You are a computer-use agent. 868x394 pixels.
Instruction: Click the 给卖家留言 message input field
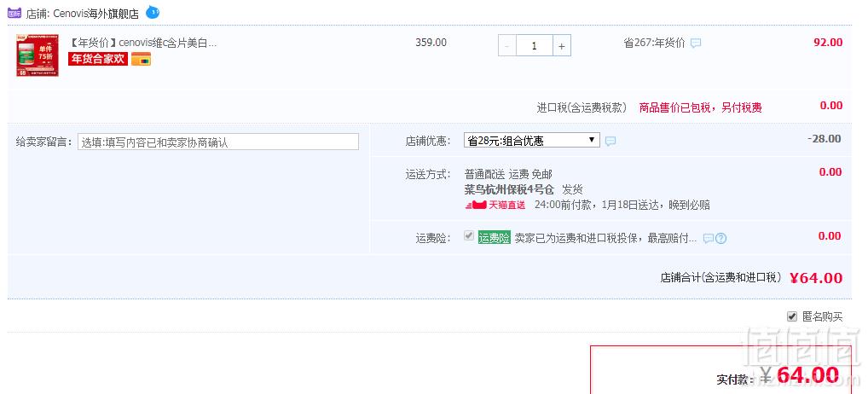click(218, 142)
